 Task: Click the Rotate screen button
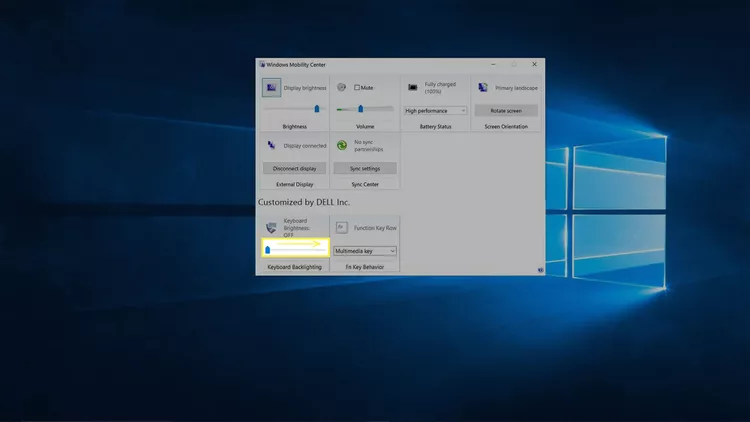(506, 111)
